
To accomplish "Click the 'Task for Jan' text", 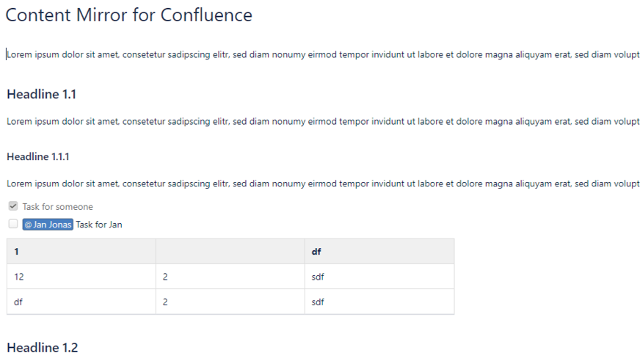I will tap(99, 225).
